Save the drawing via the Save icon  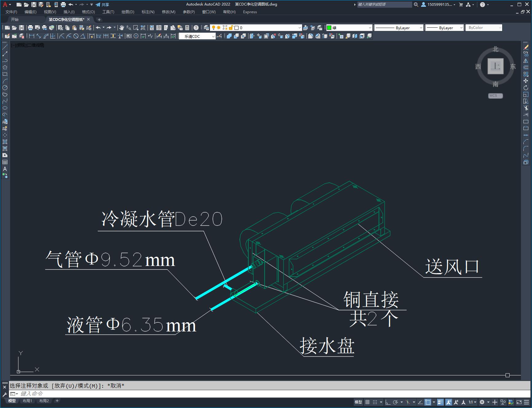click(22, 28)
